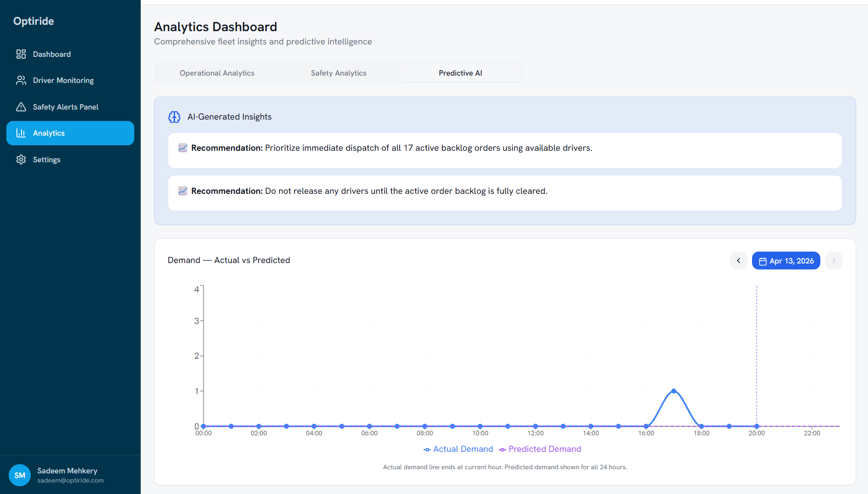
Task: Click the Sadeem Mehkery user name
Action: [67, 471]
